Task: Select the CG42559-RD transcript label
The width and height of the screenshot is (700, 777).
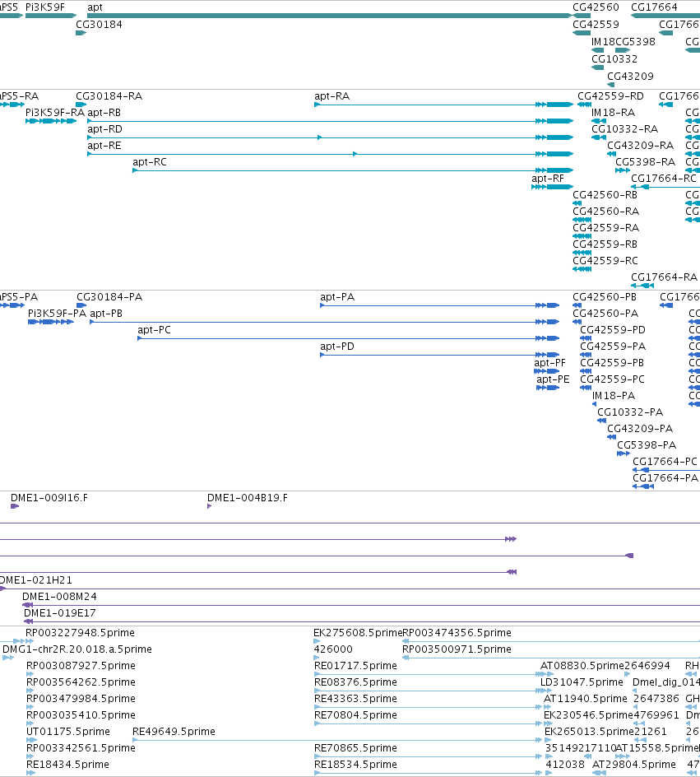Action: pyautogui.click(x=611, y=96)
